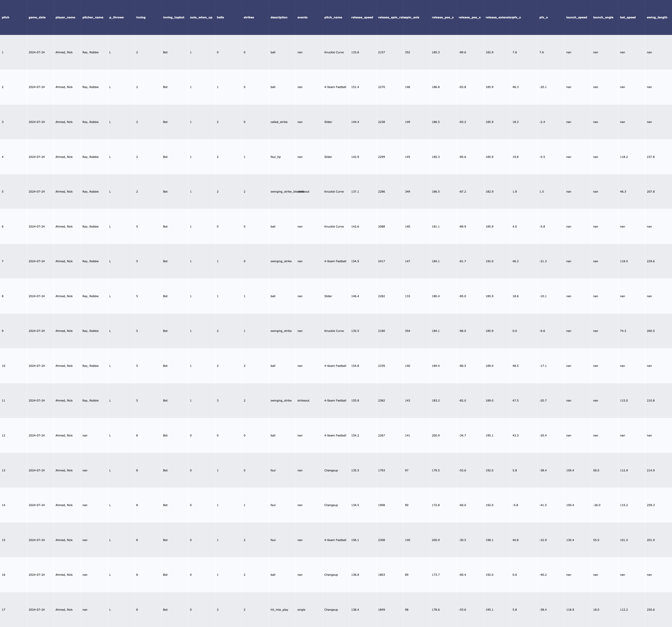Select the 'single' events cell

coord(301,610)
